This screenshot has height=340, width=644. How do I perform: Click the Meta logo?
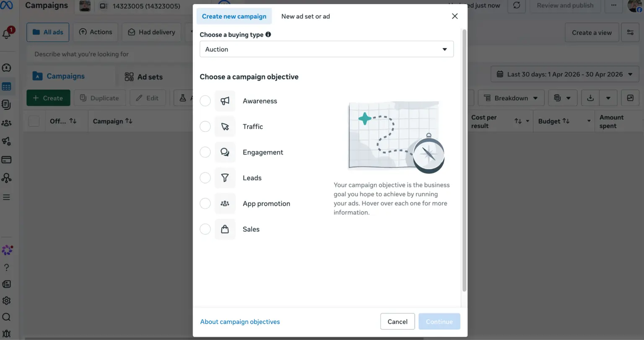[x=6, y=5]
